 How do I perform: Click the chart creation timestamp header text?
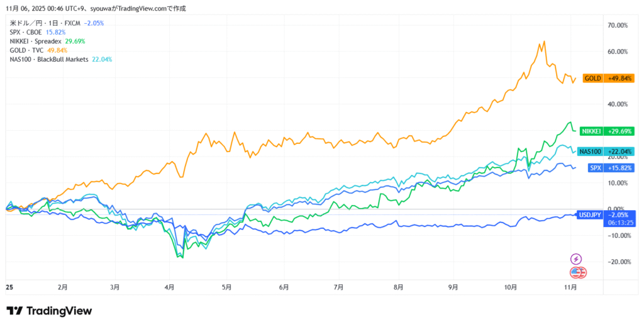96,9
